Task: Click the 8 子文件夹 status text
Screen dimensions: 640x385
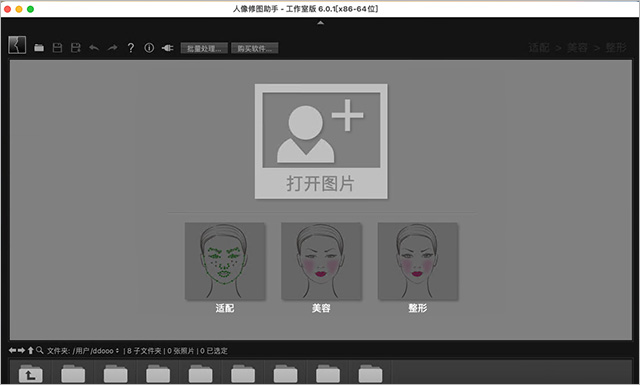Action: (x=144, y=351)
